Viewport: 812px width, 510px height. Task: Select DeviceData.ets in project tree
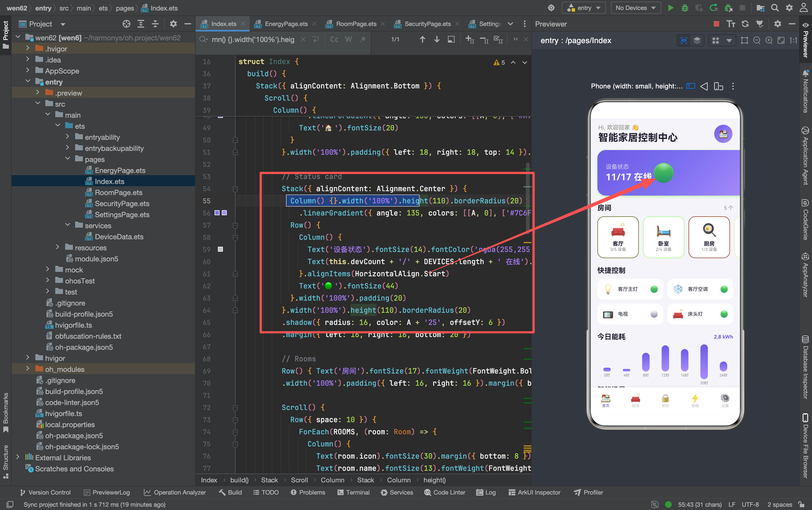(x=119, y=236)
